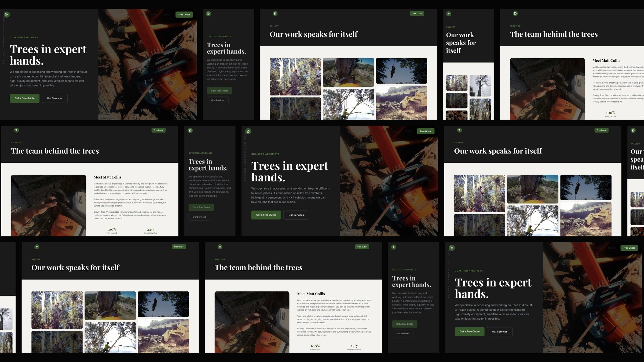Click Our Services in middle-row desktop hero
Viewport: 644px width, 362px height.
[x=296, y=215]
